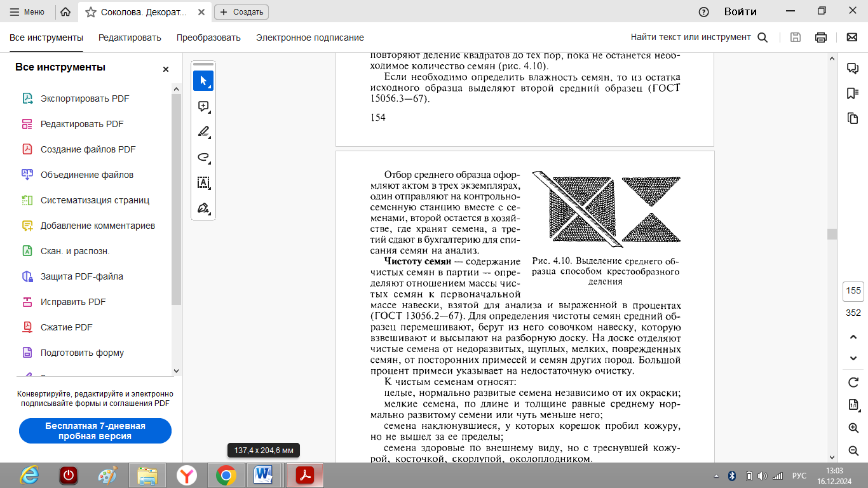
Task: Click the zoom in magnifier
Action: [853, 428]
